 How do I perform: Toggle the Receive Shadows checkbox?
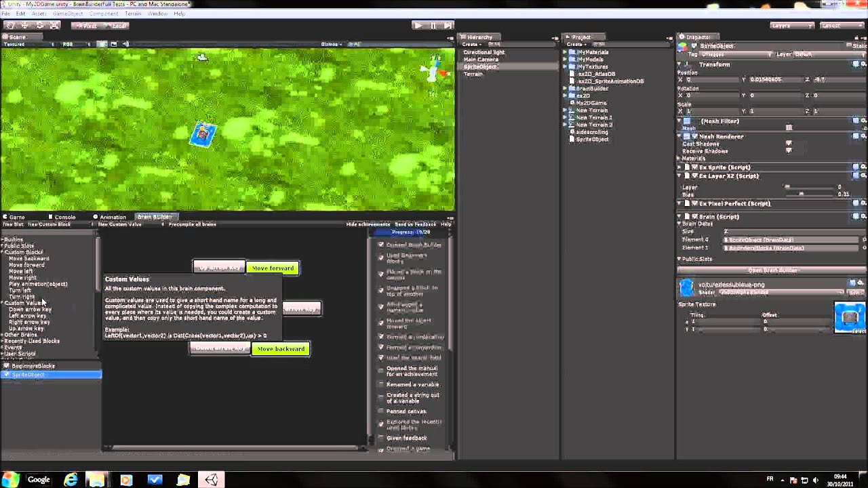(x=789, y=151)
